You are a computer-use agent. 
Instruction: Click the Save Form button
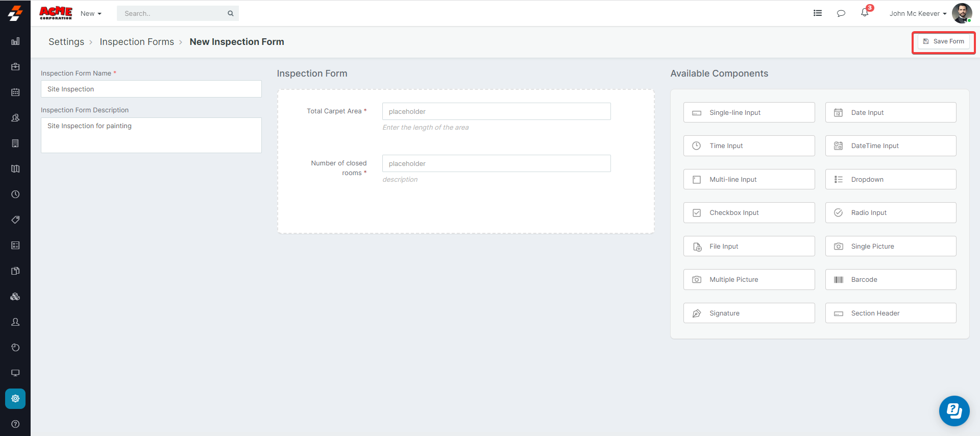pyautogui.click(x=943, y=42)
